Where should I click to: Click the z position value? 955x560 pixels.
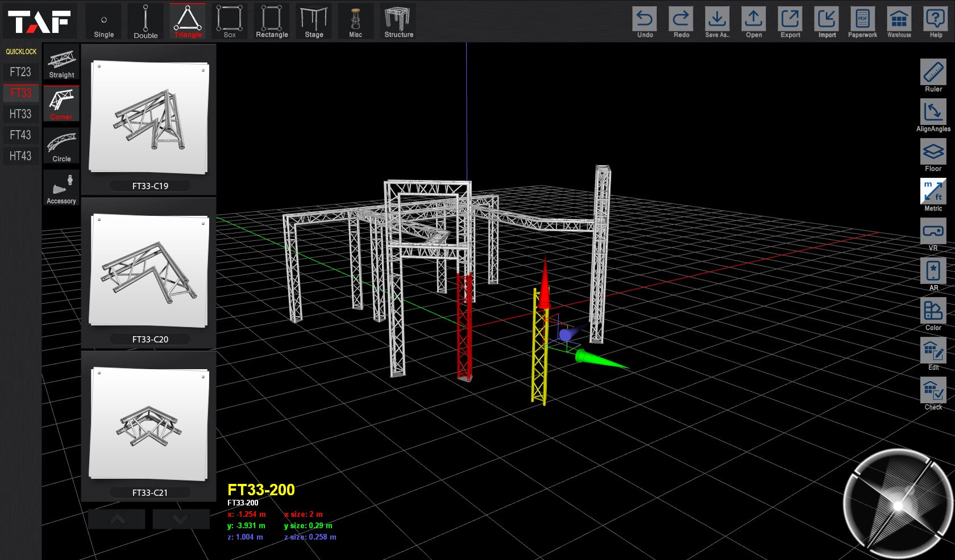pos(245,537)
